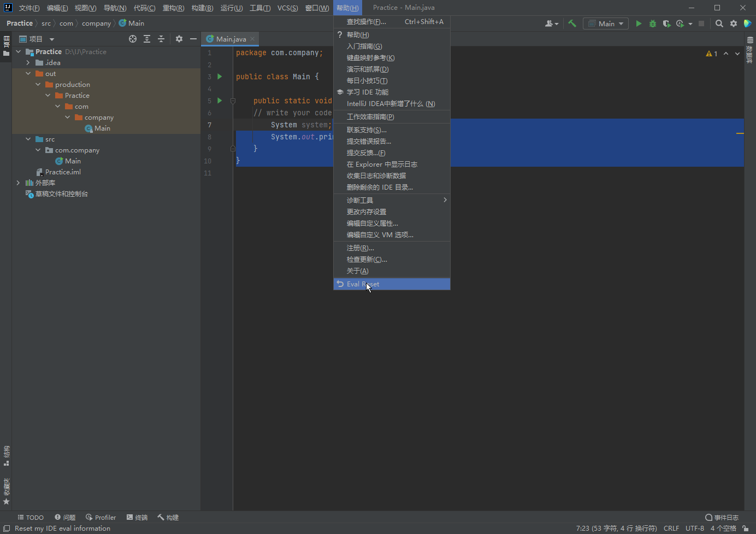
Task: Go to previous highlighted error arrow
Action: click(726, 54)
